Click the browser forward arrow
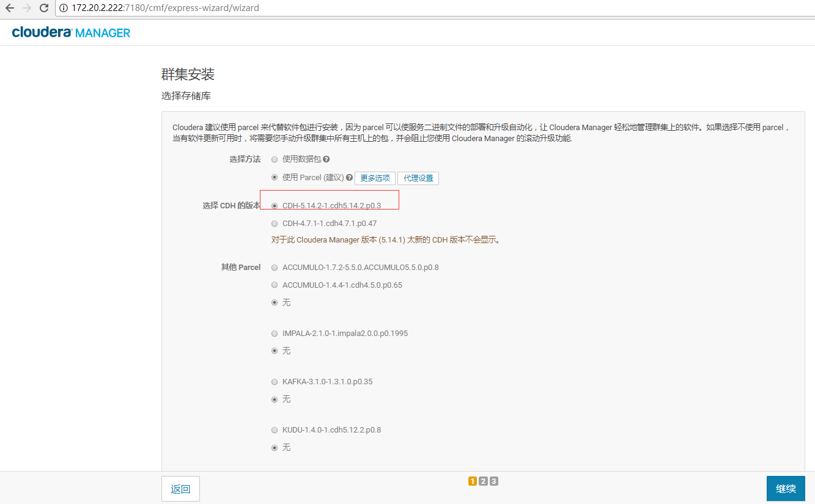Image resolution: width=815 pixels, height=504 pixels. tap(27, 8)
